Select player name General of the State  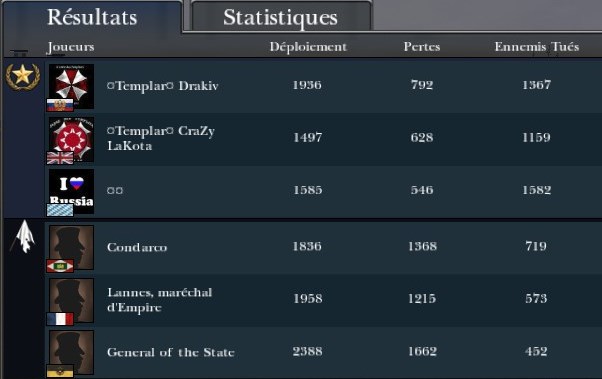point(171,352)
